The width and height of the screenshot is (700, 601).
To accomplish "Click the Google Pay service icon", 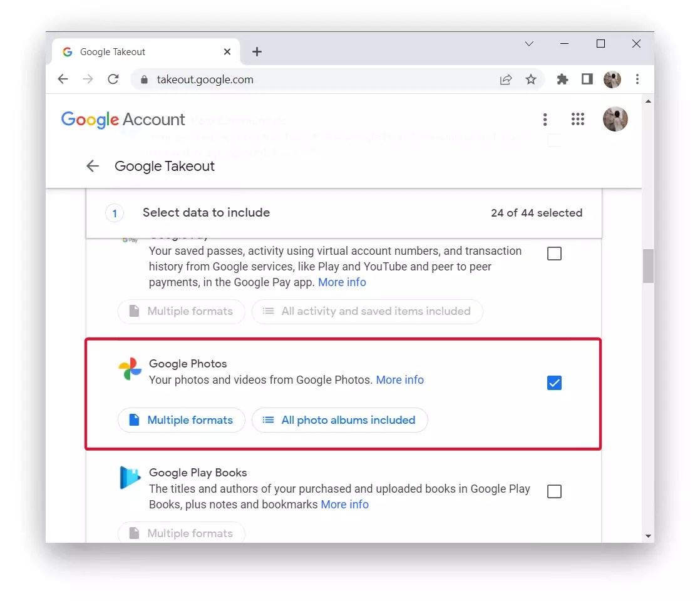I will click(x=130, y=239).
